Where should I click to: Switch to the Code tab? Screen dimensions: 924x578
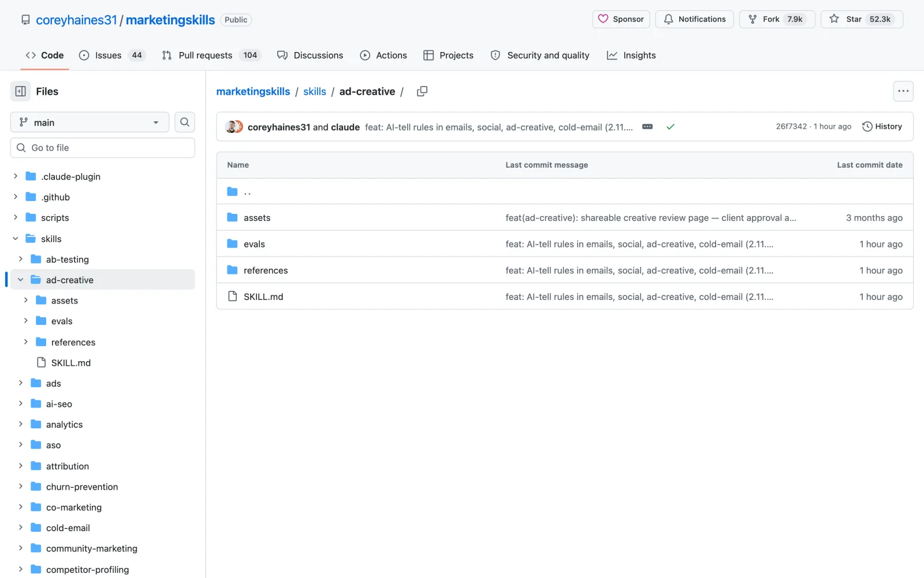click(x=44, y=55)
